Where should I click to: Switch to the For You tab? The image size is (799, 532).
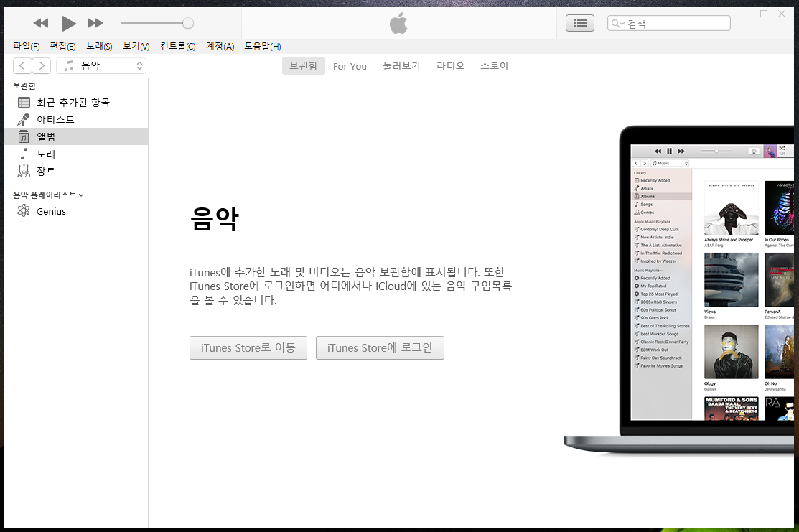350,66
